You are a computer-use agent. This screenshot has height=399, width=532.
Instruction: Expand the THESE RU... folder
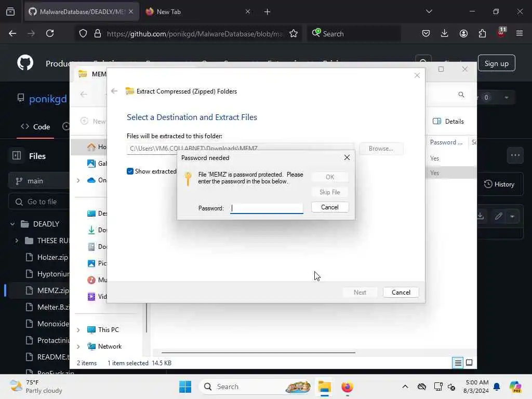[17, 241]
